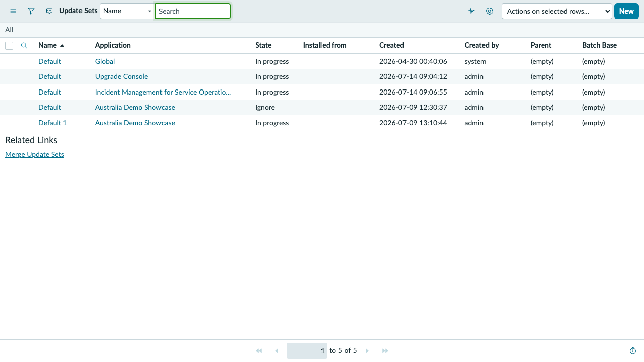The image size is (644, 362).
Task: Toggle the select-all rows checkbox
Action: coord(9,46)
